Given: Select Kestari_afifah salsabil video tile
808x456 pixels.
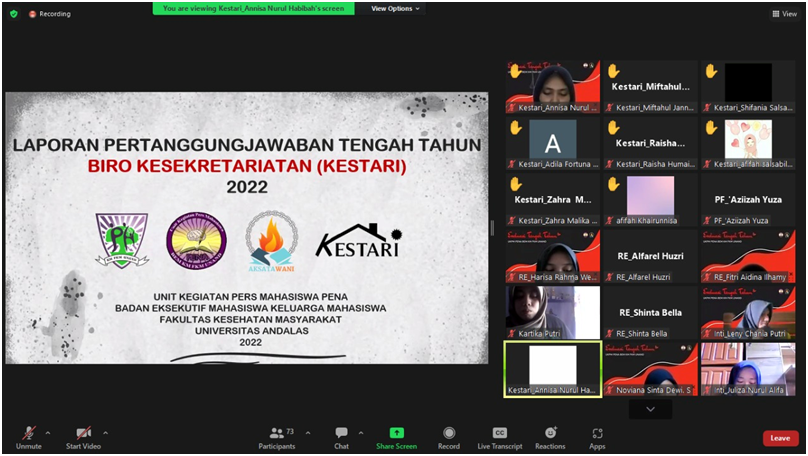Looking at the screenshot, I should point(748,143).
